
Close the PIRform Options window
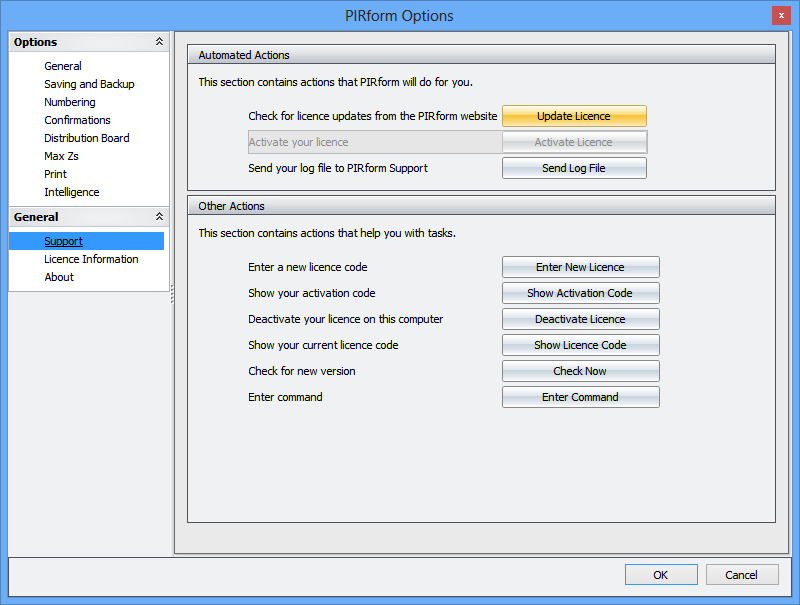click(779, 15)
